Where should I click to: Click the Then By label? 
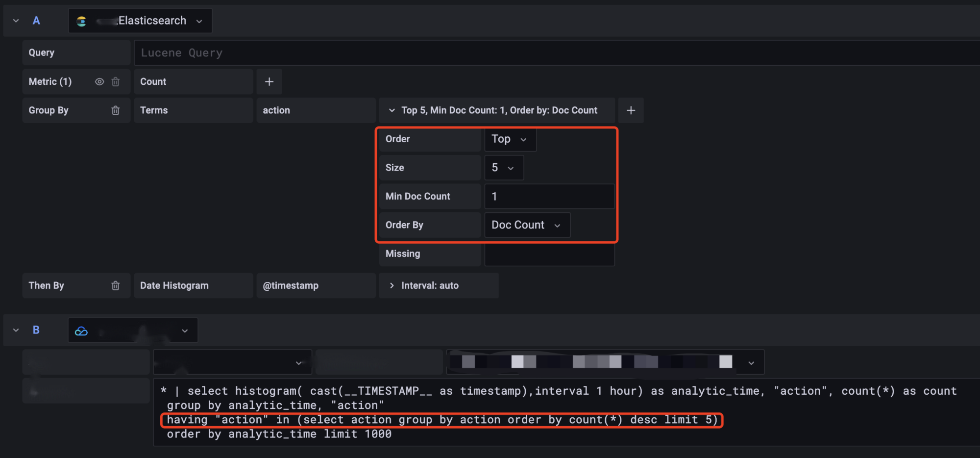click(47, 285)
